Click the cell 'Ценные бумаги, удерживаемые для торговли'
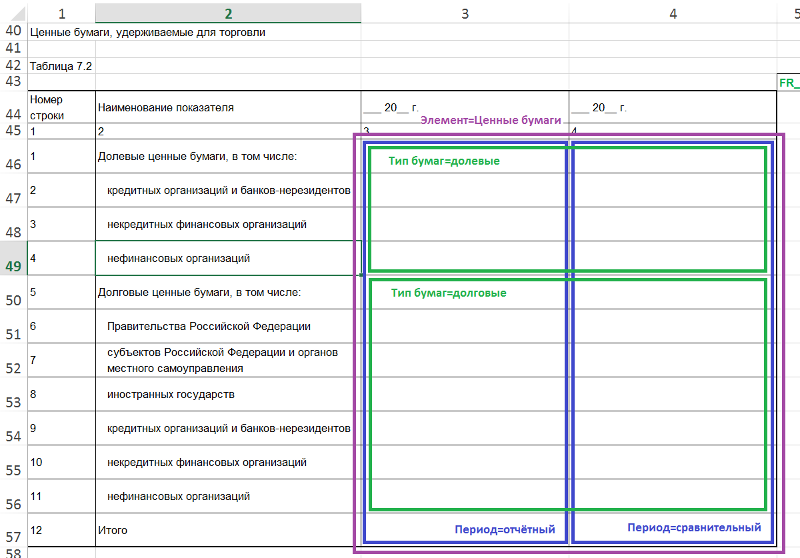This screenshot has width=800, height=558. point(148,32)
